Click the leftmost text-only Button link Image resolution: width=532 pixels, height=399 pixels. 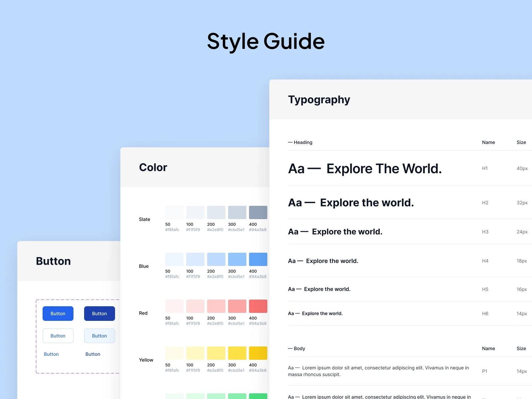point(51,354)
